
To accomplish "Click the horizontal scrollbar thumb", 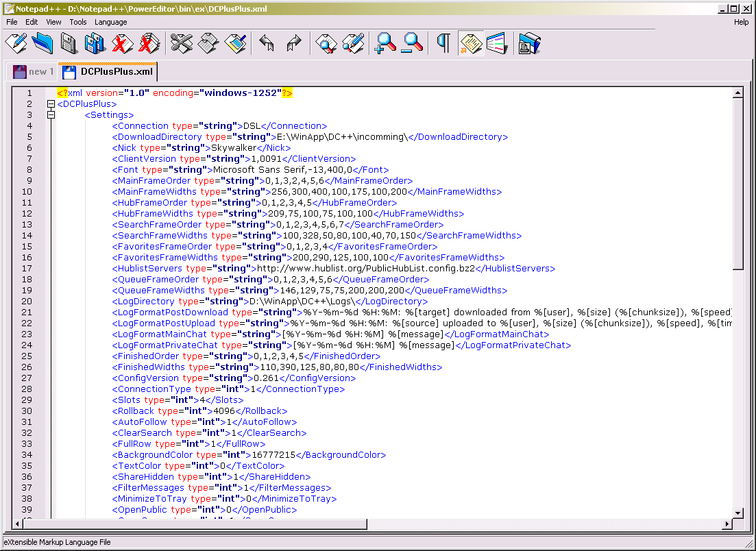I will (195, 524).
